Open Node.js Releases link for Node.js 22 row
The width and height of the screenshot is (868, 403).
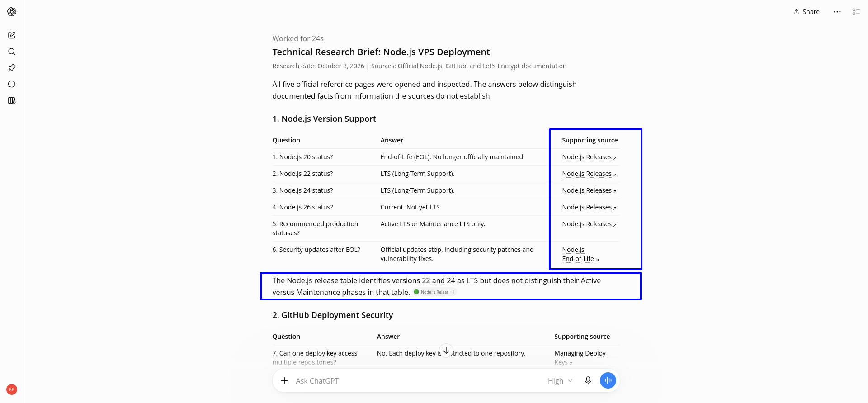coord(589,174)
